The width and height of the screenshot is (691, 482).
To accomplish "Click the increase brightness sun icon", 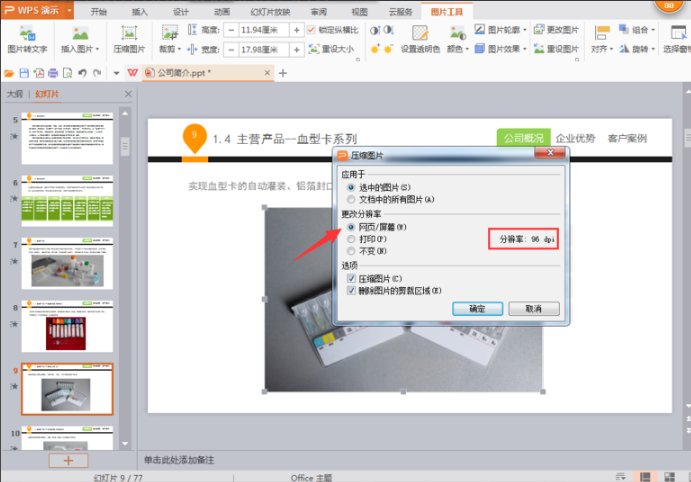I will point(375,49).
